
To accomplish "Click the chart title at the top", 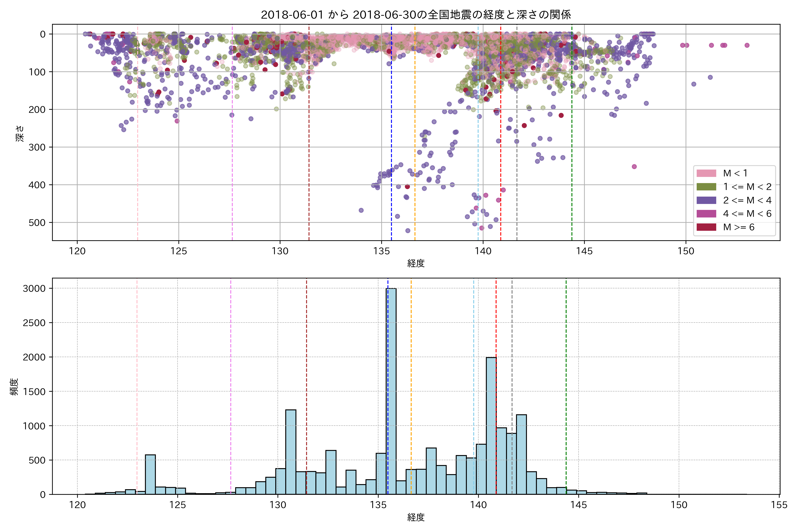I will coord(416,15).
